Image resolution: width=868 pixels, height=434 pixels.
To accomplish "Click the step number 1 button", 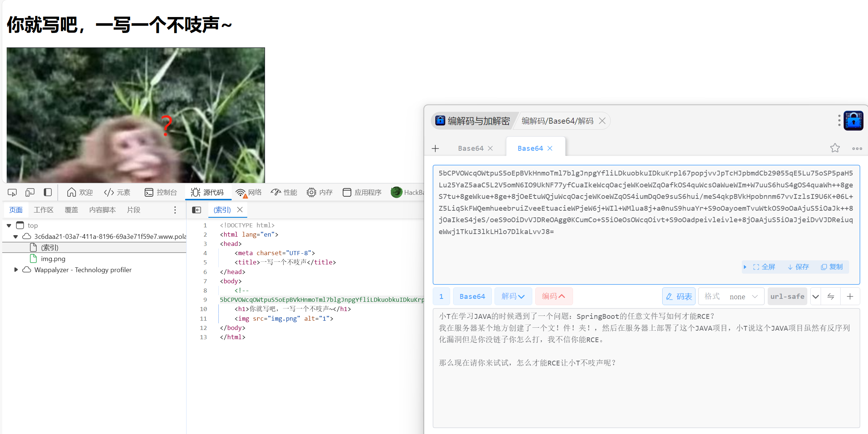I will 441,296.
